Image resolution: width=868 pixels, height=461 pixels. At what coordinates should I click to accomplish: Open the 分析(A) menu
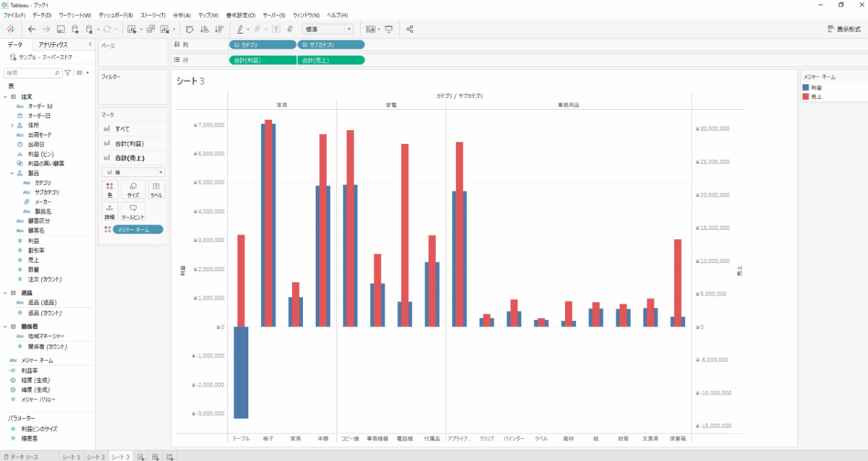tap(182, 15)
